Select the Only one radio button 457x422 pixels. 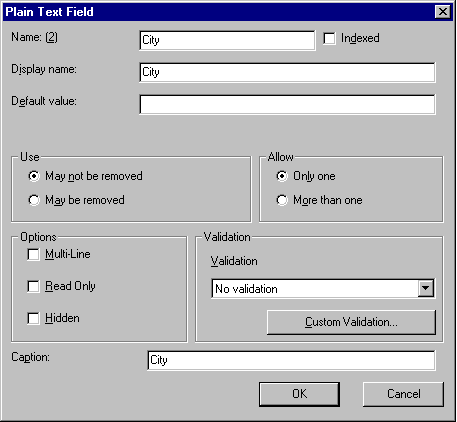point(282,176)
